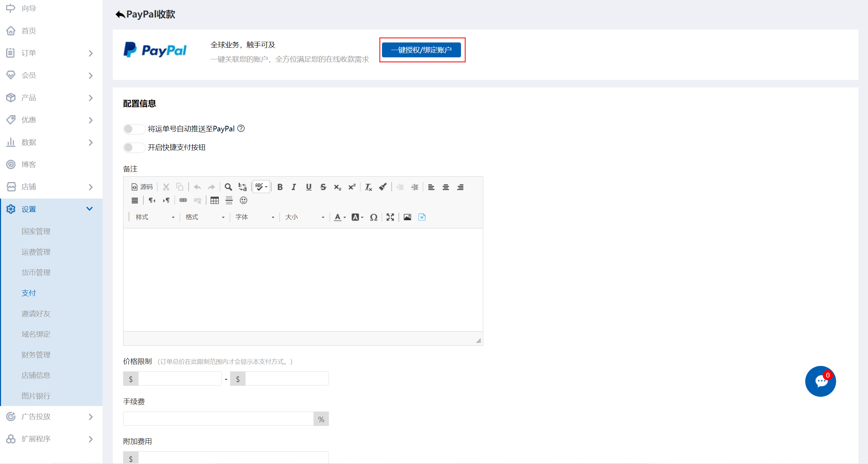Open 财务管理 settings link
Viewport: 868px width, 464px height.
(36, 355)
